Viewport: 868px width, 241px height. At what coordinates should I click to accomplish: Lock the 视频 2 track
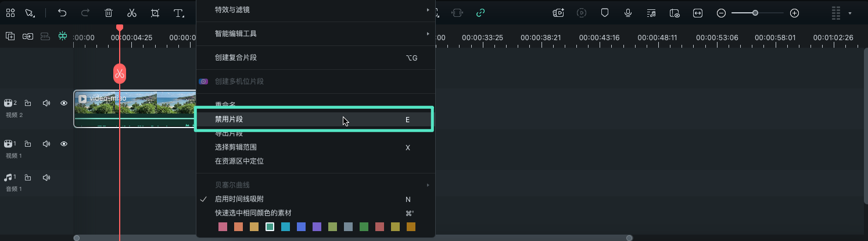[x=28, y=103]
